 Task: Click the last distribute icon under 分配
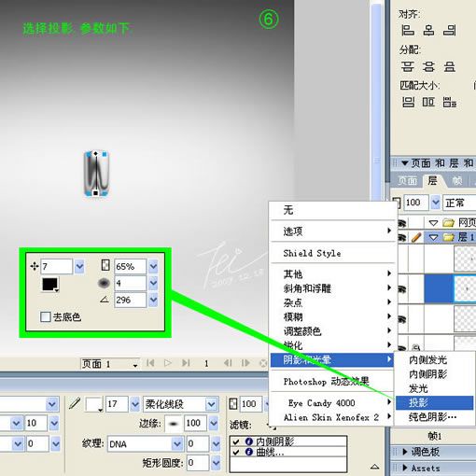tap(450, 66)
